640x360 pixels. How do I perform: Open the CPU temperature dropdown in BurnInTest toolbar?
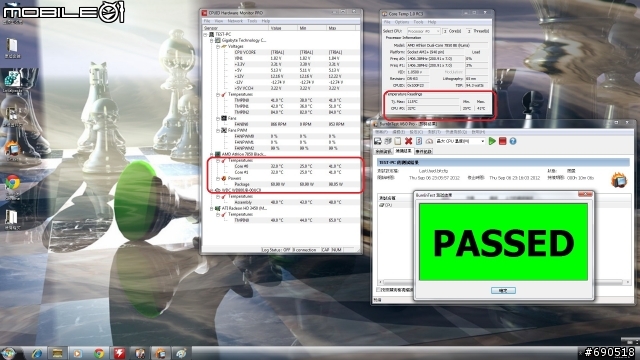coord(461,141)
